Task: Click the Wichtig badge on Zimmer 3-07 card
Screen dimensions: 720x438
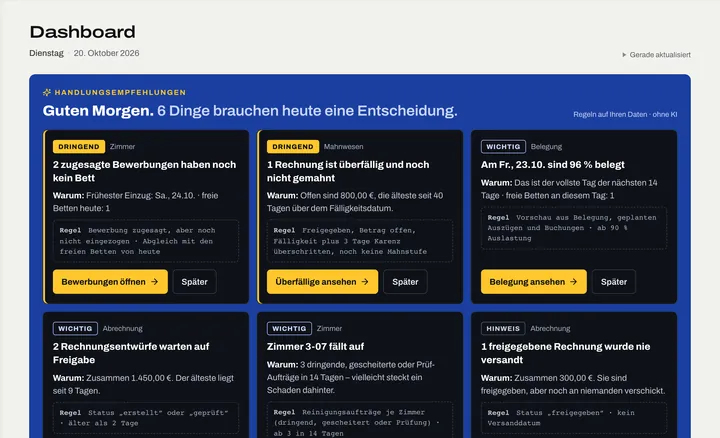Action: [x=289, y=328]
